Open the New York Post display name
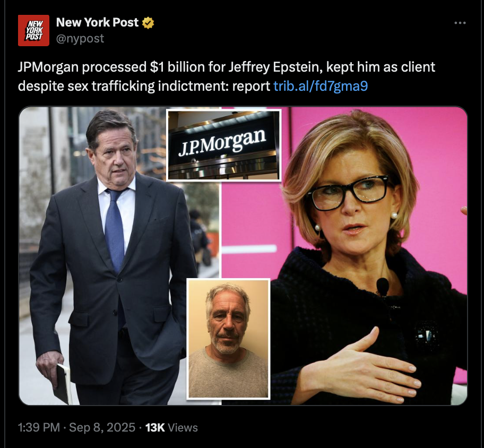This screenshot has height=448, width=484. [97, 22]
